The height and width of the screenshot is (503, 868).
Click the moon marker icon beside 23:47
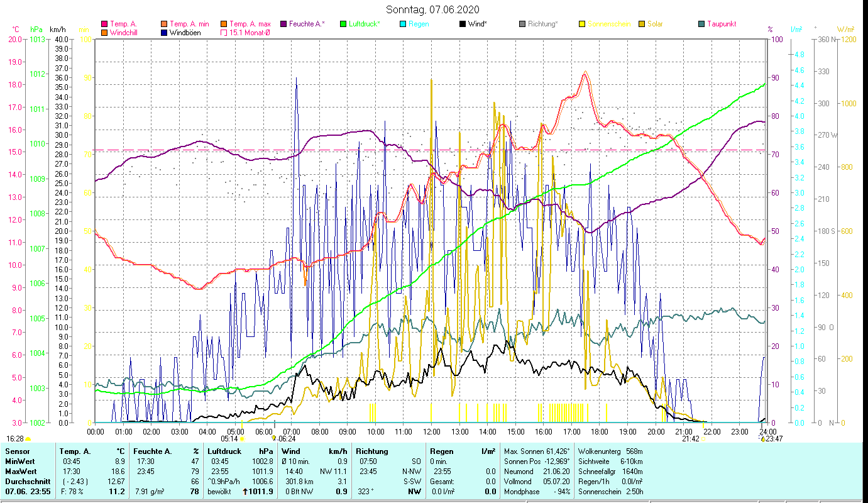pos(762,438)
